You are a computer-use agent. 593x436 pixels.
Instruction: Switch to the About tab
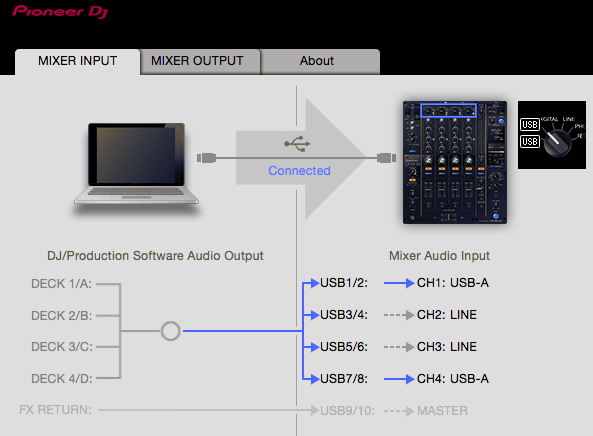[317, 61]
